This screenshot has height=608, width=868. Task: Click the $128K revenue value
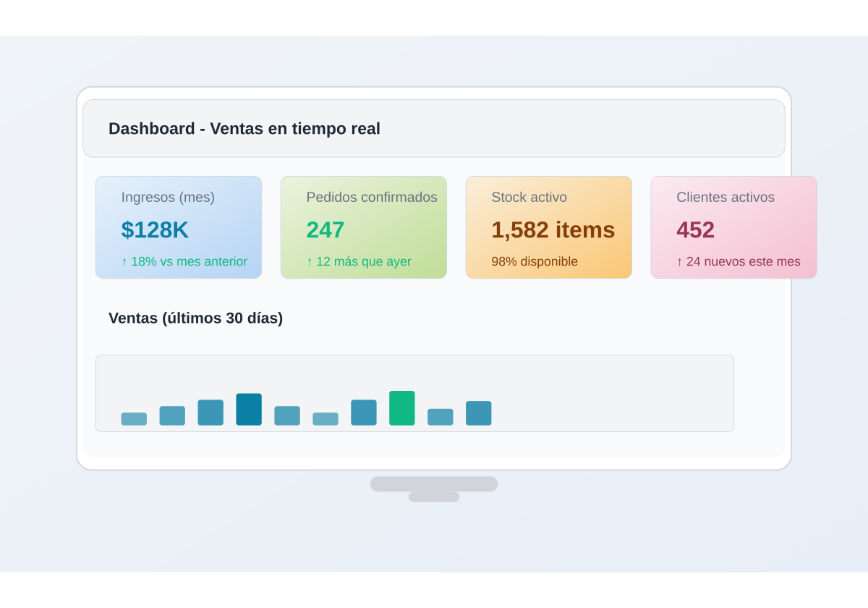pos(155,230)
